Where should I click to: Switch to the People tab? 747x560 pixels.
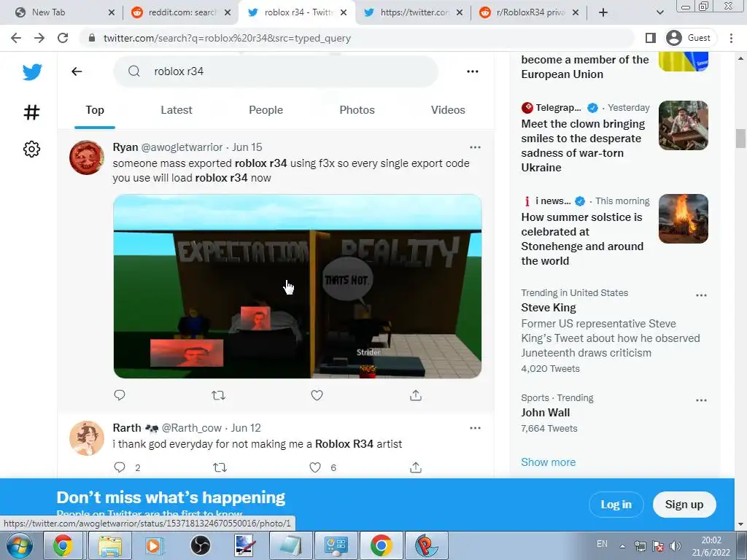(266, 110)
